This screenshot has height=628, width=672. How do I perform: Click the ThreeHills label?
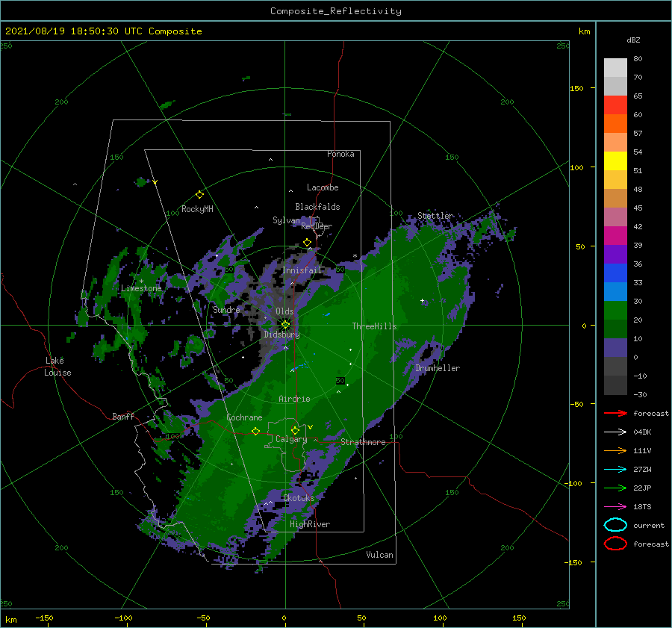coord(375,326)
